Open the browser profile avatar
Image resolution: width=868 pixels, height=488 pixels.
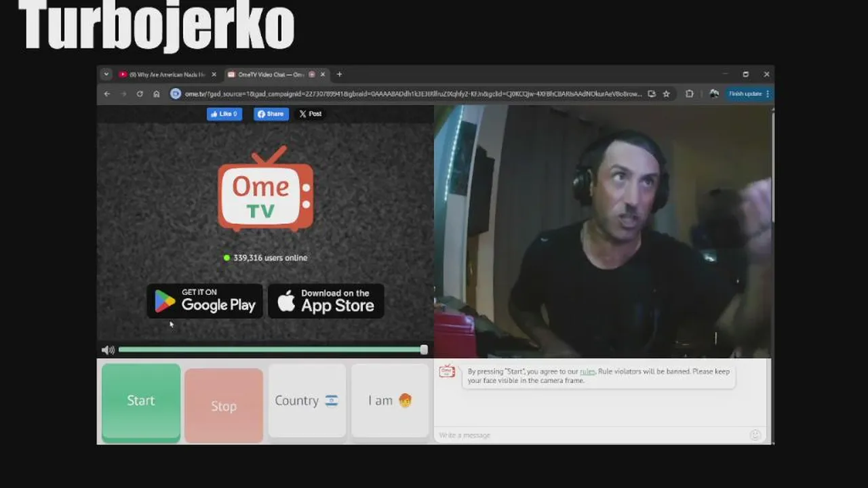point(714,94)
